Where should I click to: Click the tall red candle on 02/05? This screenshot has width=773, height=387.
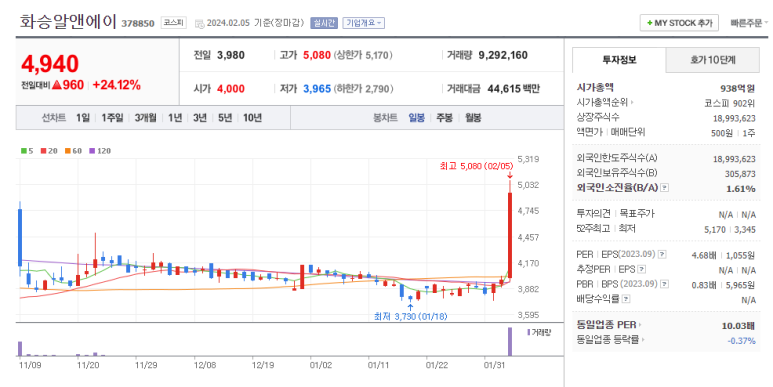pos(510,236)
